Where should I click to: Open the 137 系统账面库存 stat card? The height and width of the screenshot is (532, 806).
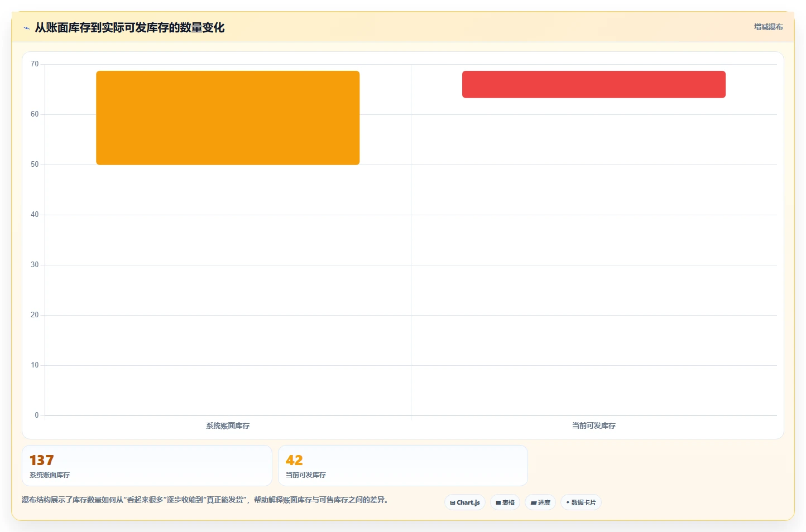click(147, 466)
